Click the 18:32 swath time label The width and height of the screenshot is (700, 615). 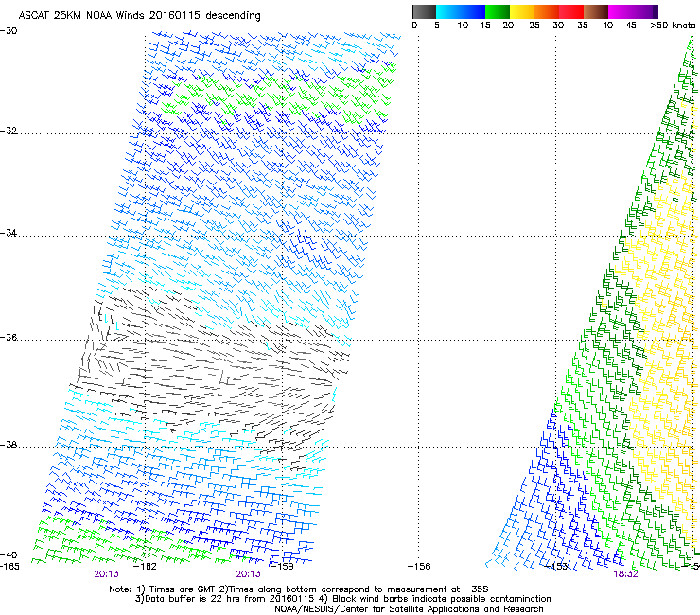tap(625, 574)
